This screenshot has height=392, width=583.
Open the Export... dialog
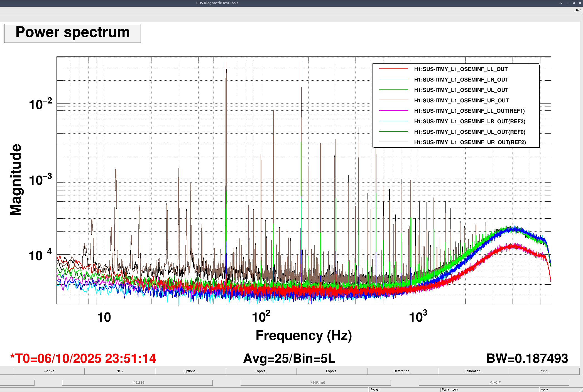(x=332, y=371)
